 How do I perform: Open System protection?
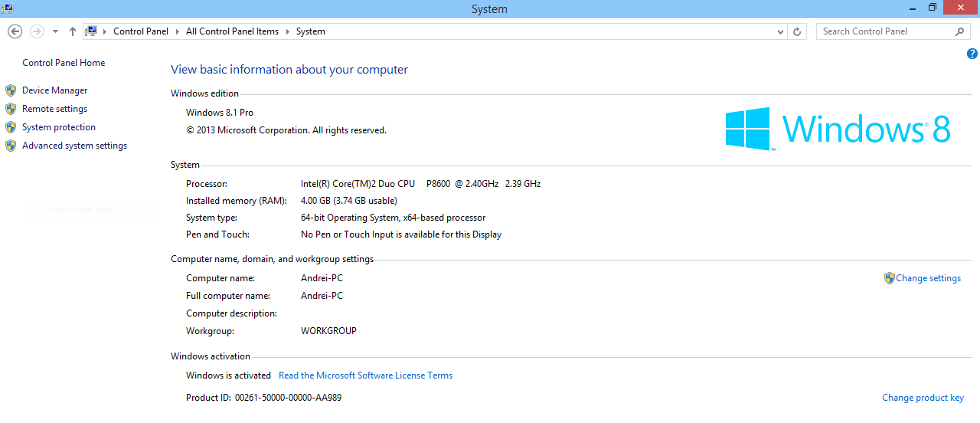(x=59, y=127)
